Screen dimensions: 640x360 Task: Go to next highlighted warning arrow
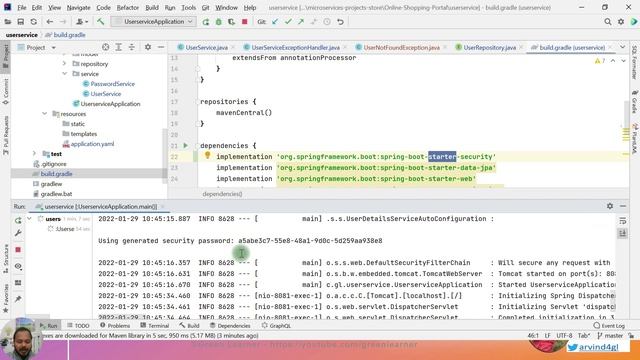pos(623,61)
